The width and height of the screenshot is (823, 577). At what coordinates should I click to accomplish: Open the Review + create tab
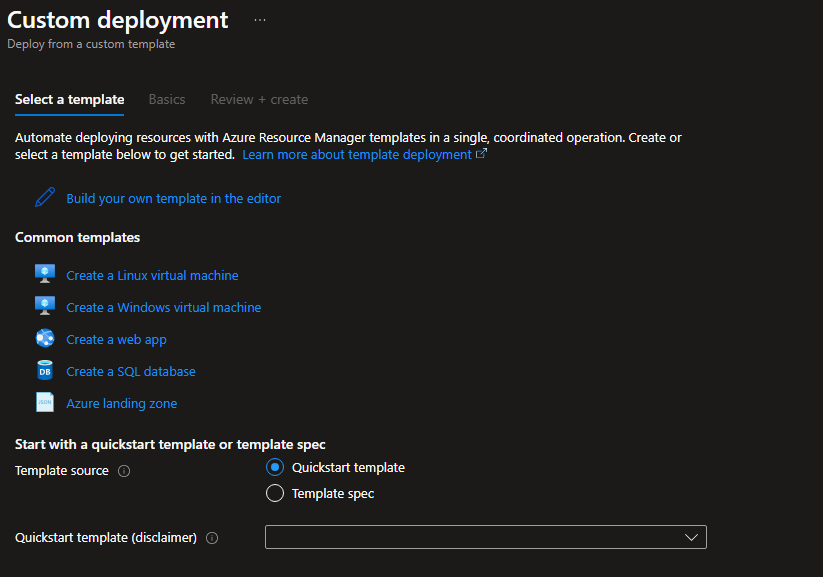259,99
